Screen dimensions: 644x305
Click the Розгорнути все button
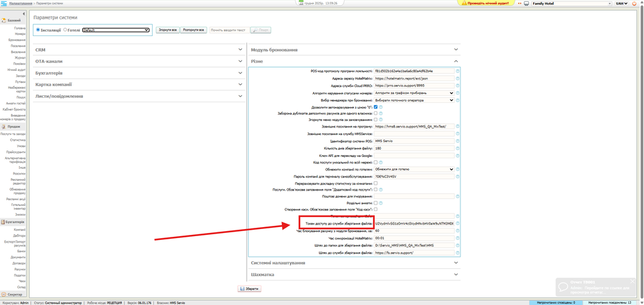coord(193,30)
